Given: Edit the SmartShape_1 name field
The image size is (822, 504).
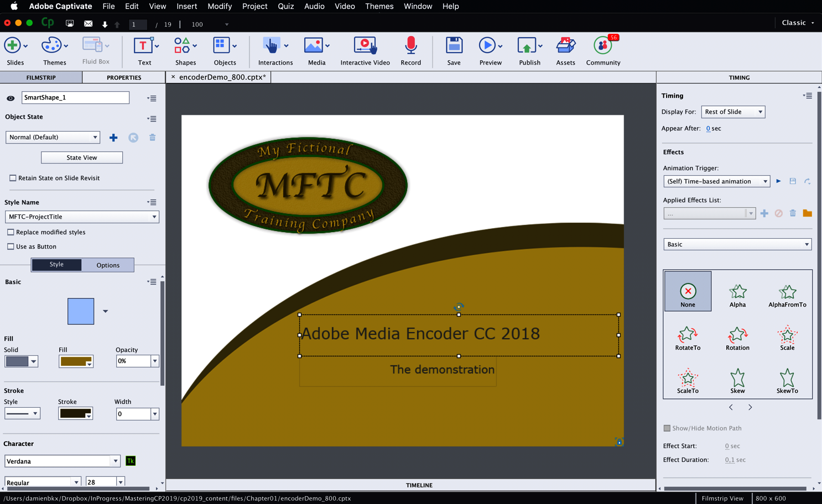Looking at the screenshot, I should click(75, 97).
